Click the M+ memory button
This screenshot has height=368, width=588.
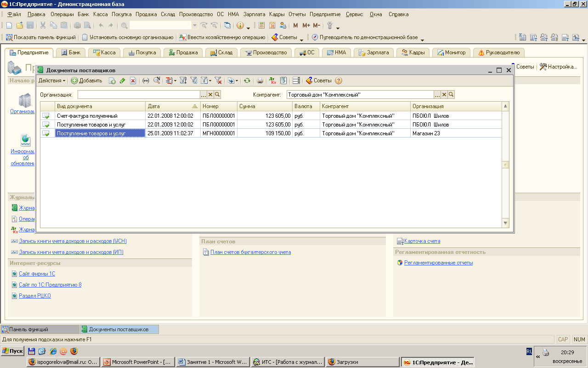coord(306,25)
